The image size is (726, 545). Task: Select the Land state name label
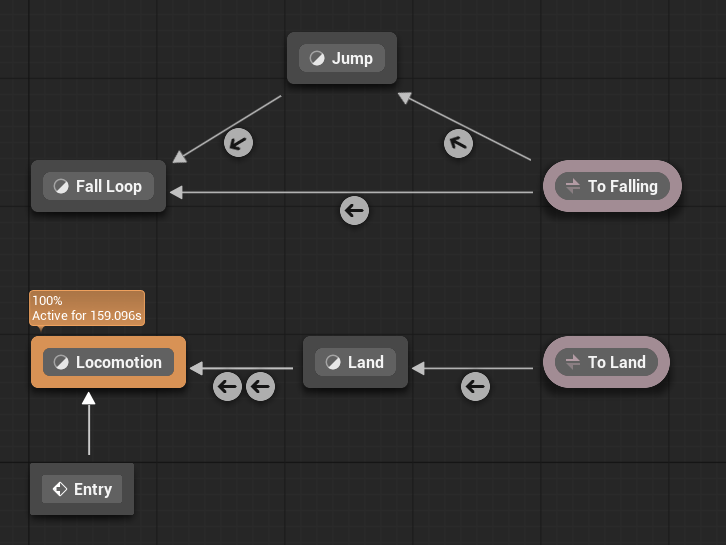coord(365,362)
